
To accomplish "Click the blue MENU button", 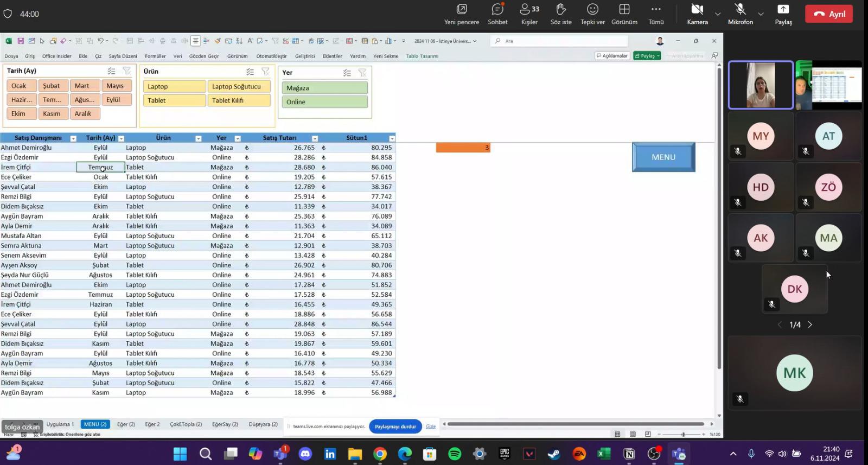I will coord(663,157).
